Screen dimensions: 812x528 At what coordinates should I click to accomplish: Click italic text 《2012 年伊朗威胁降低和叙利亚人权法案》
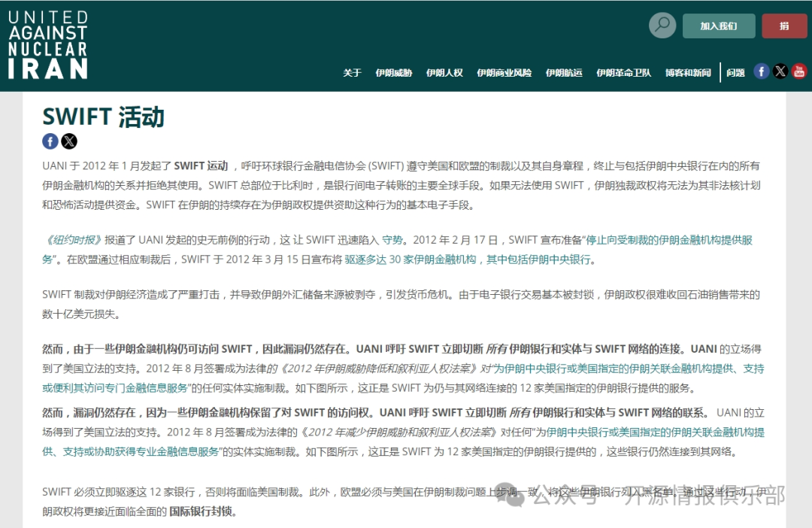tap(377, 369)
